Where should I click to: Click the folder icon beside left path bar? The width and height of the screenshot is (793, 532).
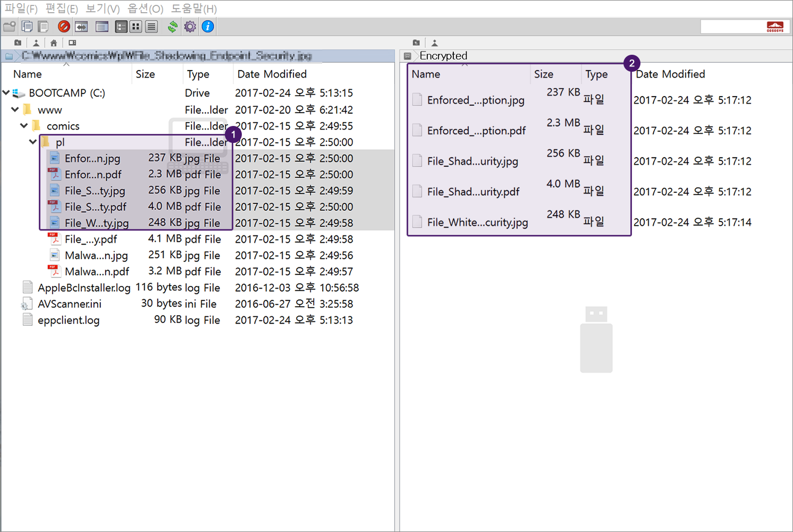coord(9,56)
